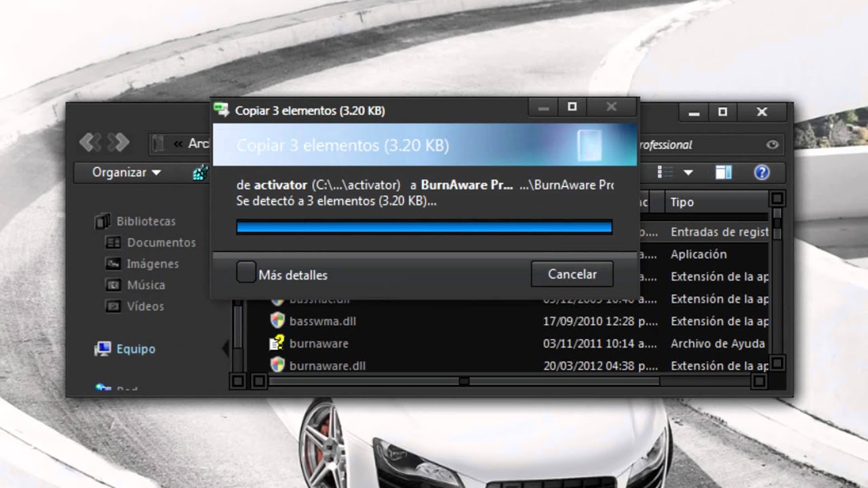This screenshot has width=868, height=488.
Task: Change view with the view mode icon
Action: point(666,172)
